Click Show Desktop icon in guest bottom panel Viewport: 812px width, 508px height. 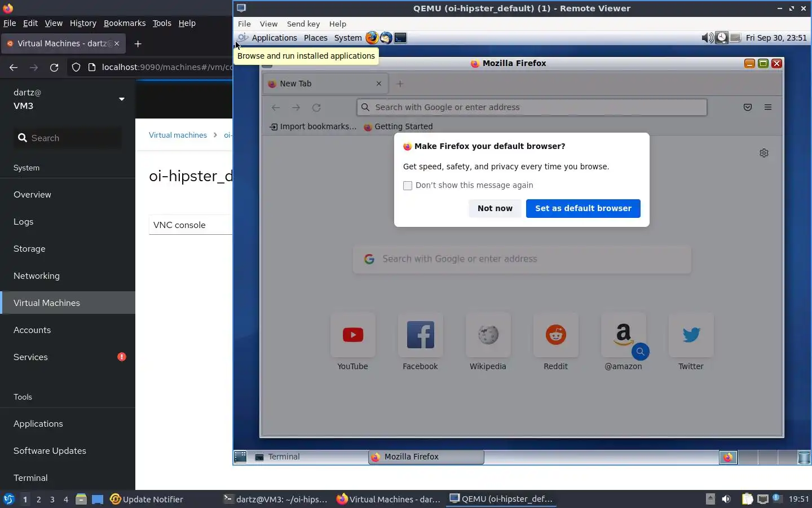240,457
